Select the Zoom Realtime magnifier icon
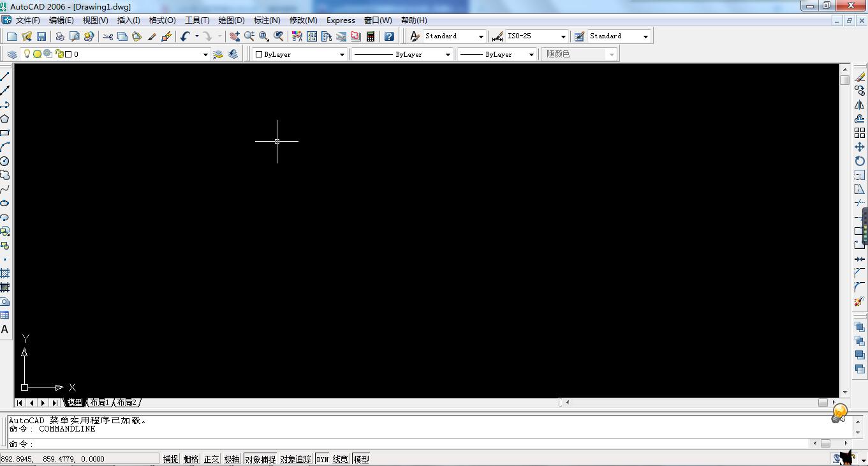This screenshot has height=466, width=868. pos(249,36)
